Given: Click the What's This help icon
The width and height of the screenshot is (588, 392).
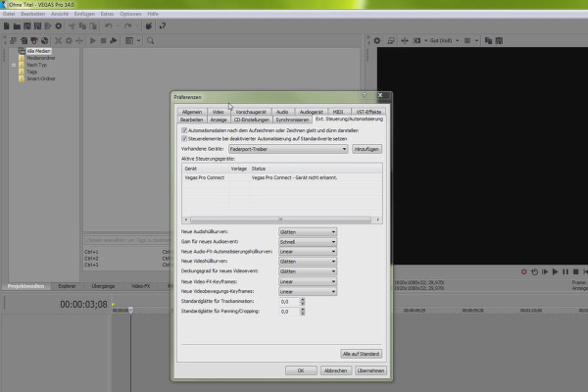Looking at the screenshot, I should (x=163, y=25).
